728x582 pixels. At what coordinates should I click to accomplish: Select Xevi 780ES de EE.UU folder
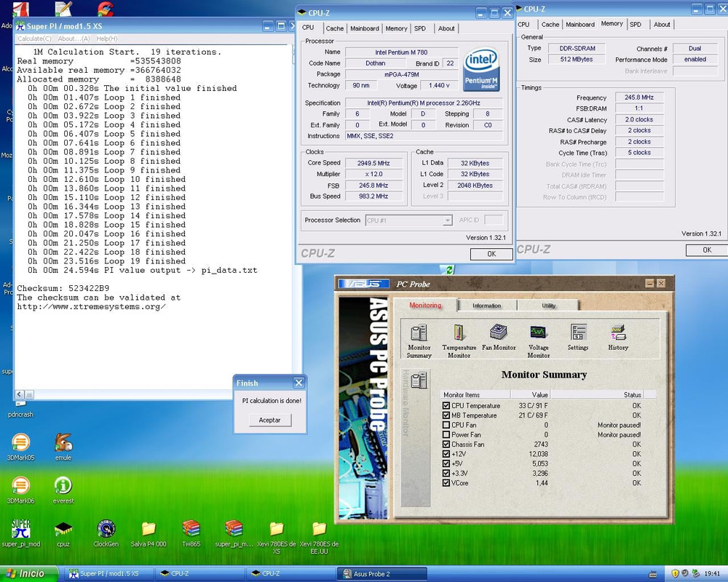[319, 538]
